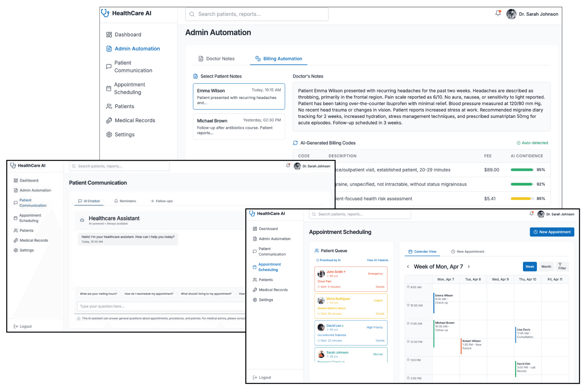Image resolution: width=588 pixels, height=392 pixels.
Task: Click the Logout icon in Appointment Scheduling window
Action: (255, 377)
